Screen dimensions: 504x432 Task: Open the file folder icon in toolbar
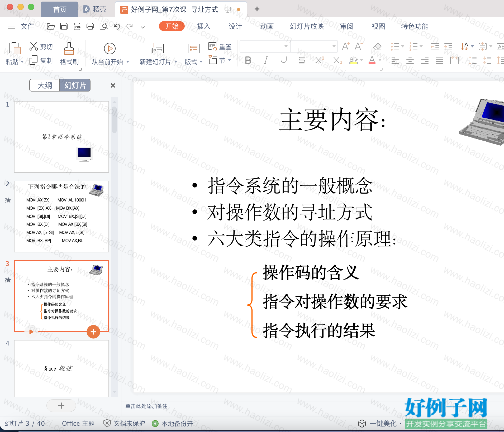(x=51, y=26)
